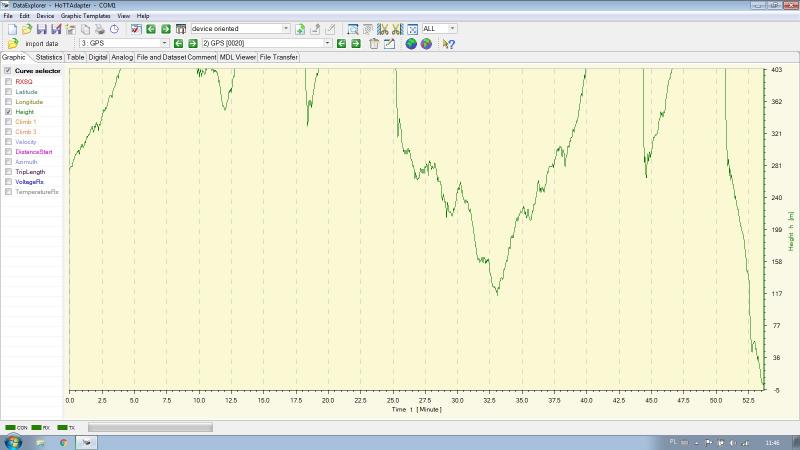Click the zoom magnifier tool icon
This screenshot has height=450, width=800.
pos(352,29)
